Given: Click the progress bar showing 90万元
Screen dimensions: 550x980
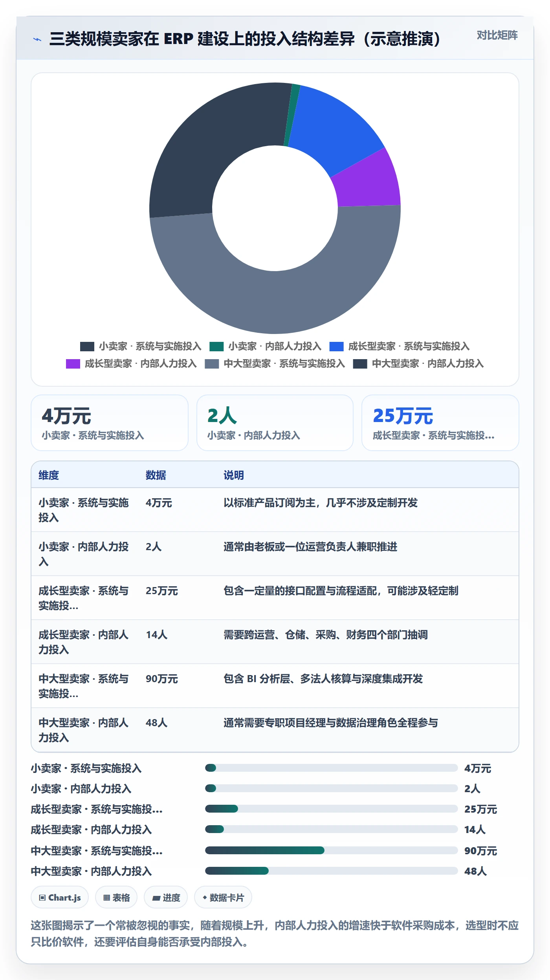Looking at the screenshot, I should pyautogui.click(x=332, y=850).
